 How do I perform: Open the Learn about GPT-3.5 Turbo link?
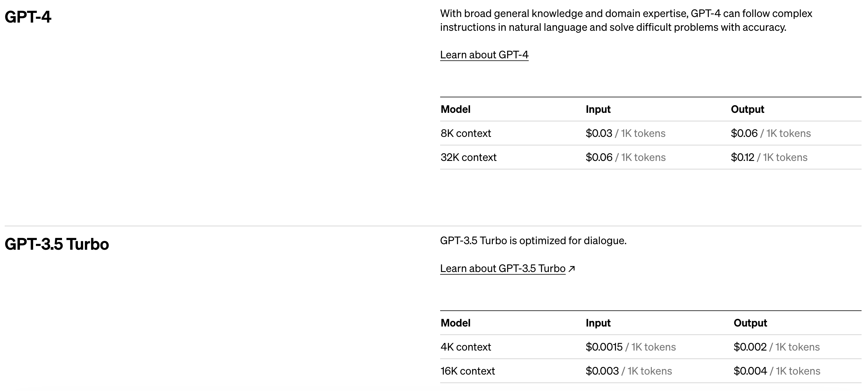(x=502, y=268)
